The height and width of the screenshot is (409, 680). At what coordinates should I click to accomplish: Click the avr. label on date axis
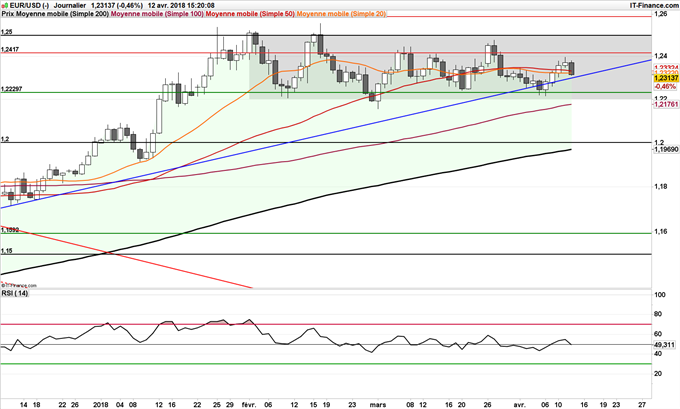click(519, 405)
